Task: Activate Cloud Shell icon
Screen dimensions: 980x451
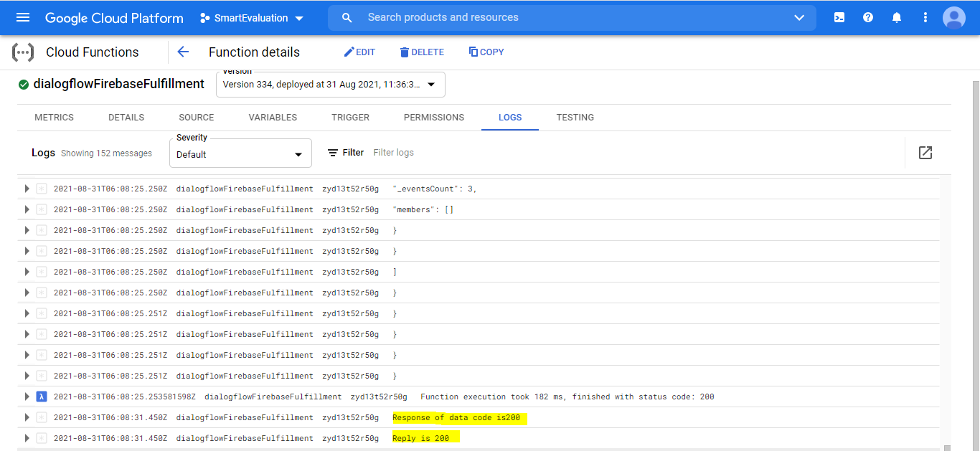Action: coord(839,17)
